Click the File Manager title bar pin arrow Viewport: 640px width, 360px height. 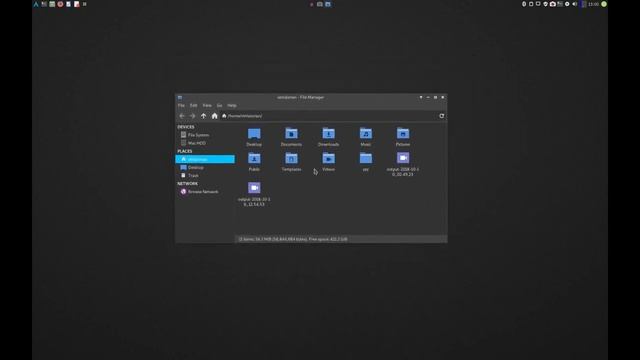click(421, 98)
